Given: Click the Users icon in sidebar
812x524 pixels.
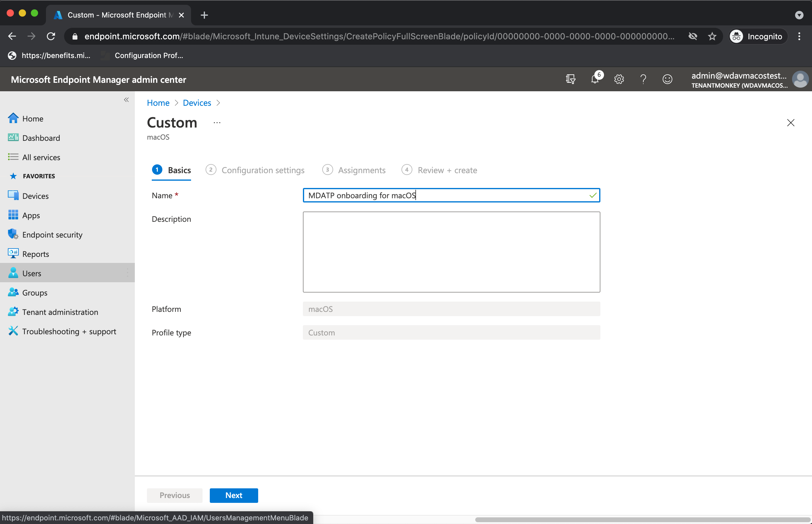Looking at the screenshot, I should pos(13,273).
